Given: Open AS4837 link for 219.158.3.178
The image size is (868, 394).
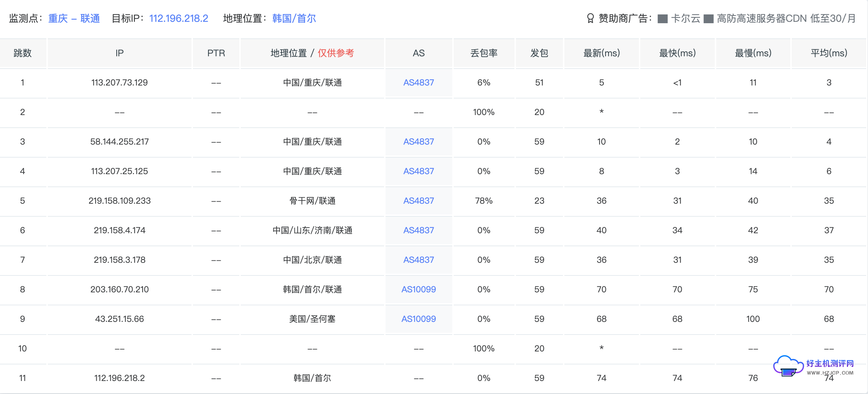Looking at the screenshot, I should click(x=418, y=260).
